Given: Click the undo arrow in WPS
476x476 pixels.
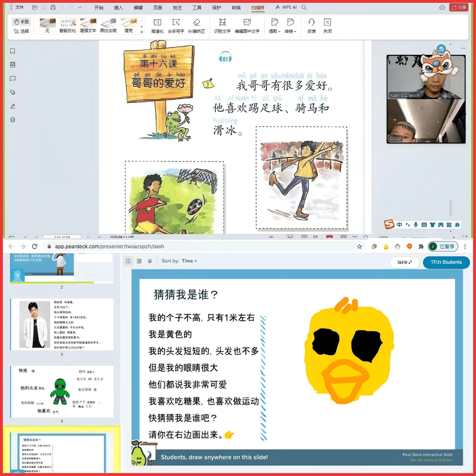Looking at the screenshot, I should coord(62,7).
